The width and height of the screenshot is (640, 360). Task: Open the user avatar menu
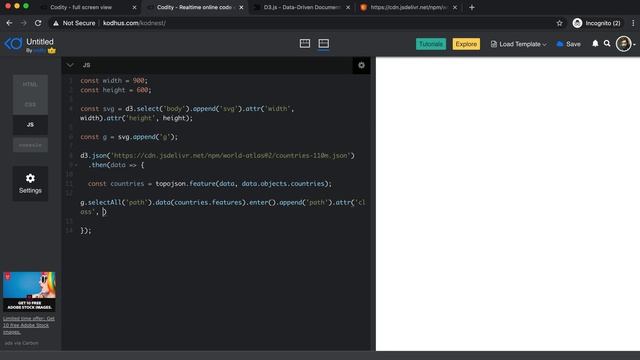625,44
